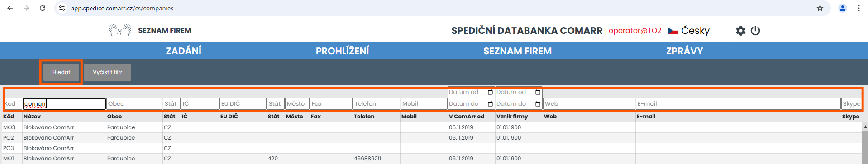This screenshot has height=164, width=868.
Task: Sort by Telefon column header
Action: [364, 117]
